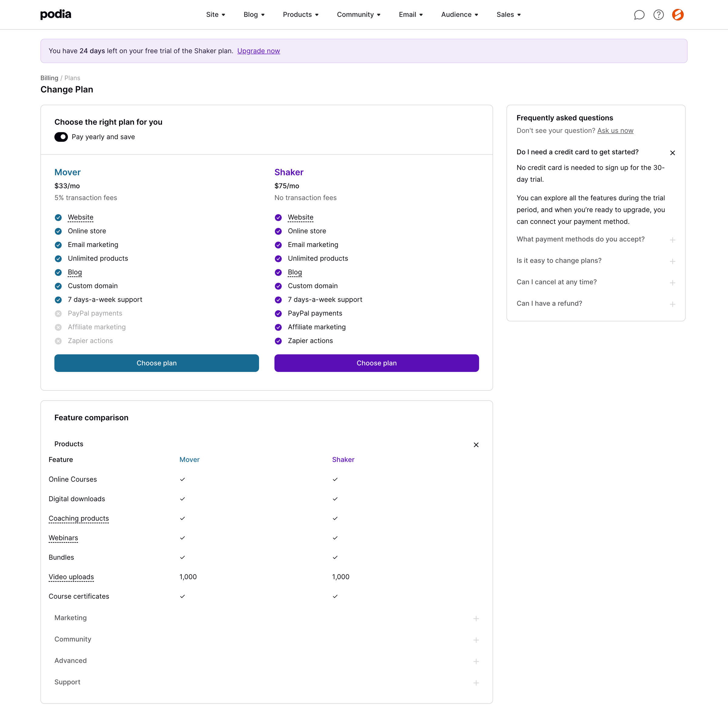The height and width of the screenshot is (713, 728).
Task: Click '5% transaction fees' text
Action: tap(86, 198)
